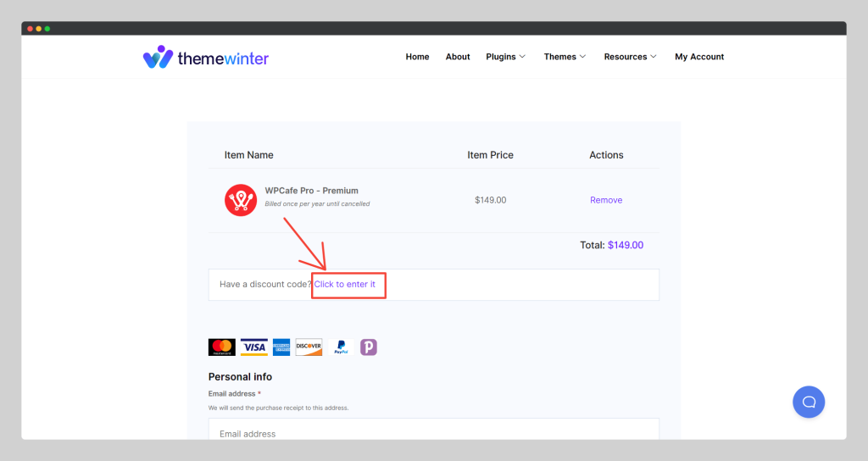868x461 pixels.
Task: Expand the Themes dropdown chevron
Action: [582, 57]
